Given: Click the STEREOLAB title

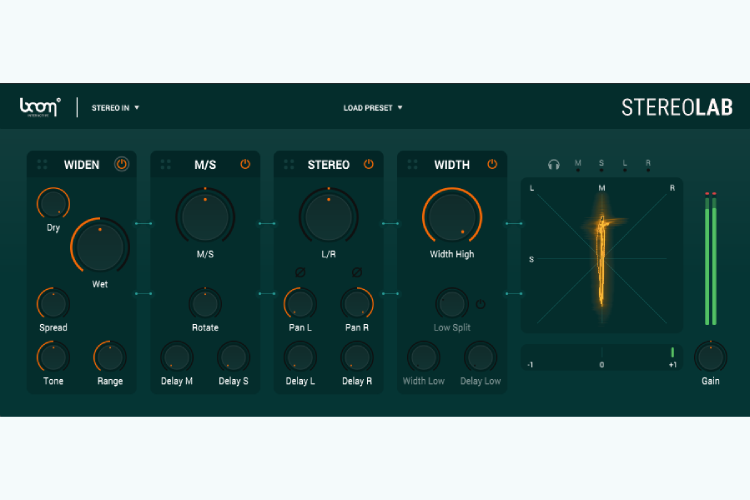Looking at the screenshot, I should point(677,107).
